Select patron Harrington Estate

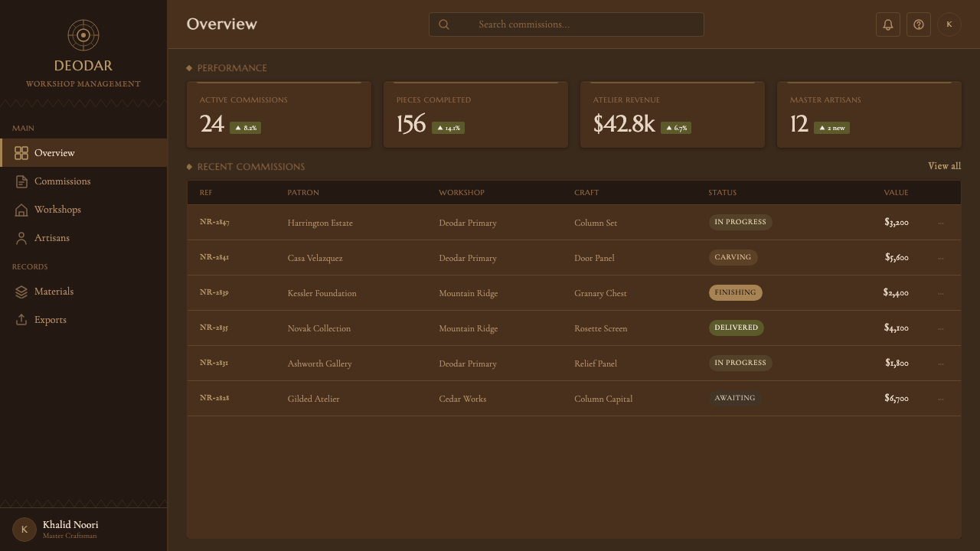[x=320, y=223]
